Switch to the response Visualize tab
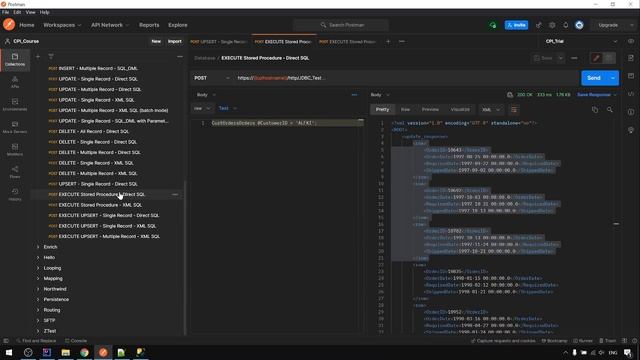 460,110
